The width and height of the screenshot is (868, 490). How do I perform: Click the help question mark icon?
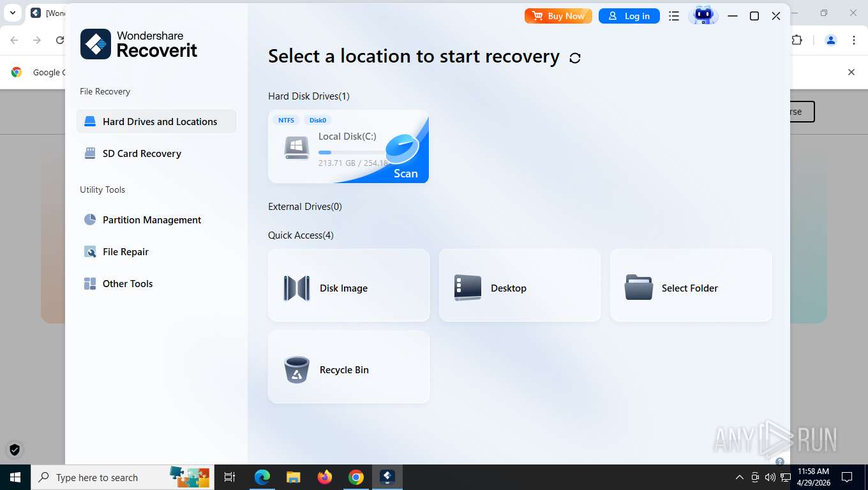coord(779,461)
